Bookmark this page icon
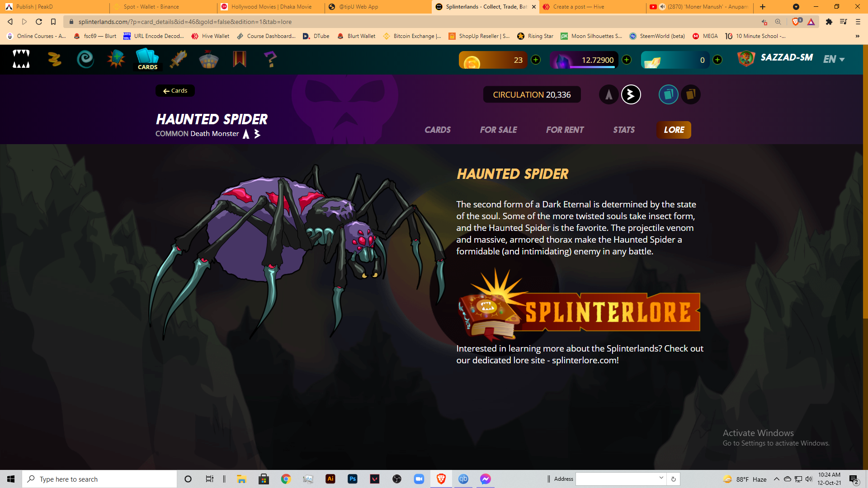Viewport: 868px width, 488px height. tap(53, 22)
